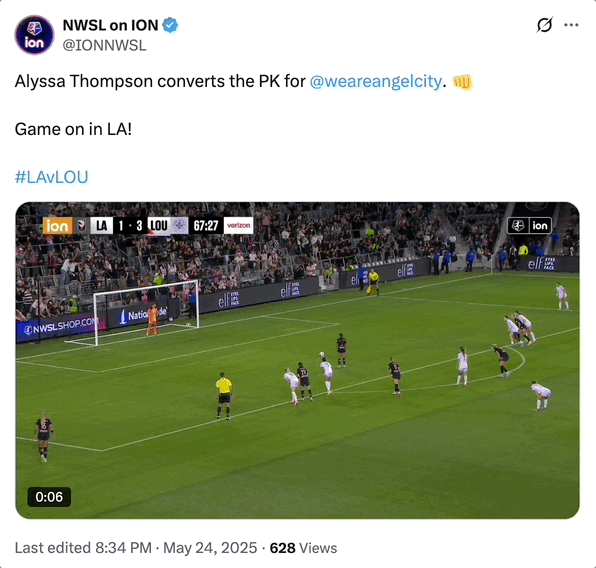Click the blue verified checkmark badge
The height and width of the screenshot is (568, 596).
pyautogui.click(x=170, y=25)
